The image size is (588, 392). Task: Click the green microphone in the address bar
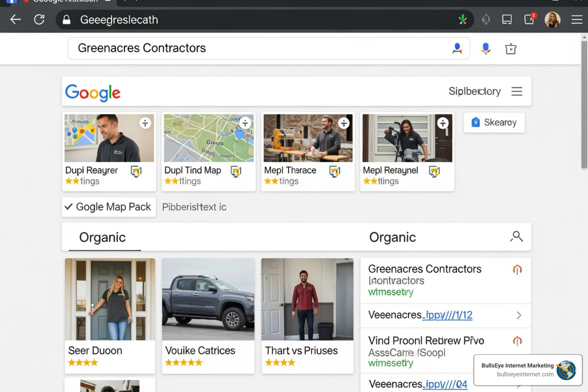click(463, 20)
